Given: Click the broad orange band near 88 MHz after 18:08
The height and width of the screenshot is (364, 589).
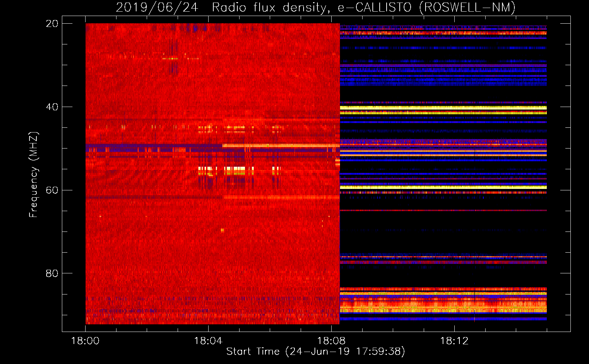Looking at the screenshot, I should [443, 306].
